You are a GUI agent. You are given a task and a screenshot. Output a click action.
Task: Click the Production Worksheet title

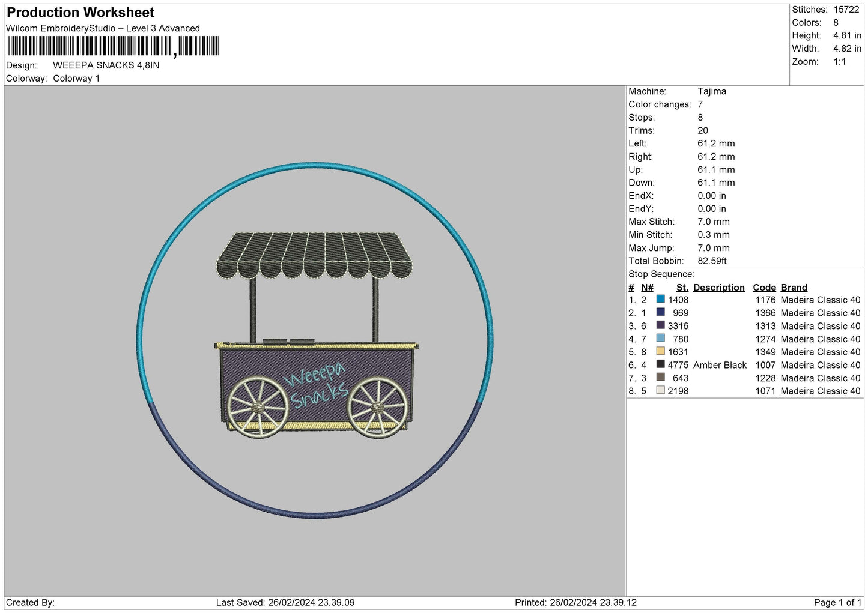click(80, 13)
